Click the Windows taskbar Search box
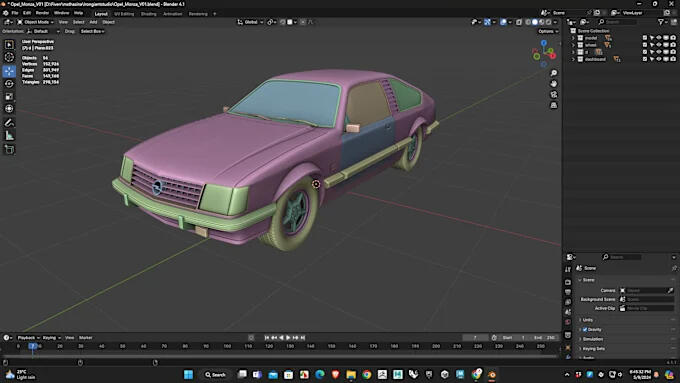 click(x=216, y=375)
